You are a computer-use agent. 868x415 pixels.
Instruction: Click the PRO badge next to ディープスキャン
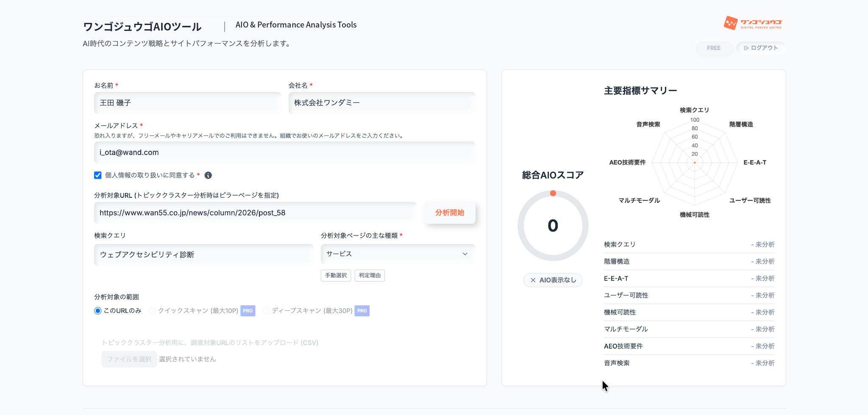362,311
